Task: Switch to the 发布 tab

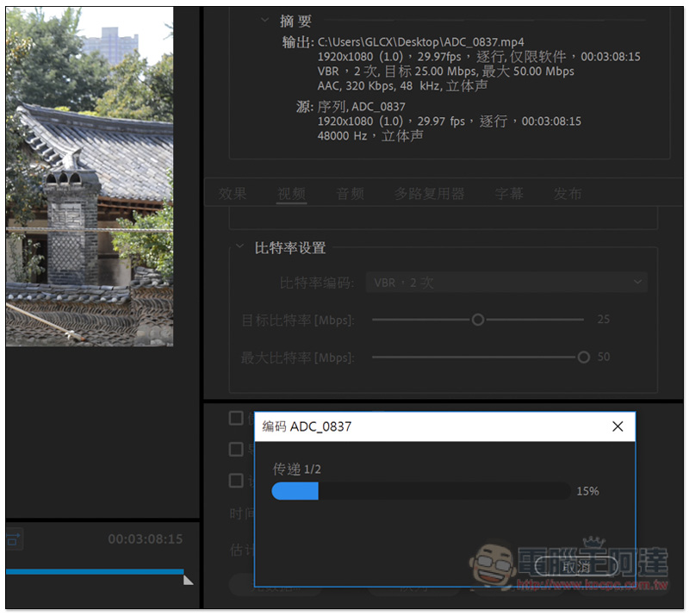Action: click(568, 194)
